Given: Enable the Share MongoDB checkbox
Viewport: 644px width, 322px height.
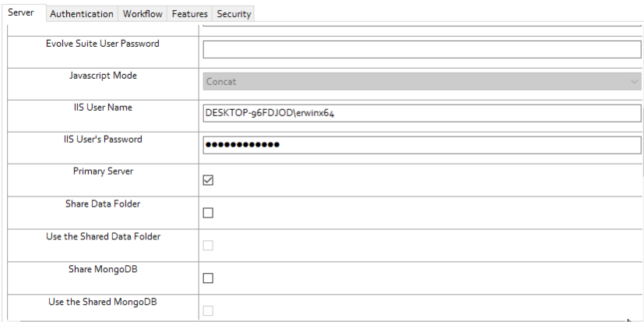Looking at the screenshot, I should click(x=208, y=278).
